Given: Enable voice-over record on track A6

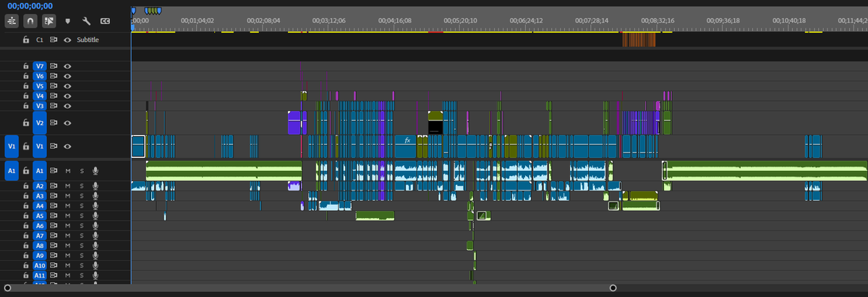Looking at the screenshot, I should pos(95,226).
